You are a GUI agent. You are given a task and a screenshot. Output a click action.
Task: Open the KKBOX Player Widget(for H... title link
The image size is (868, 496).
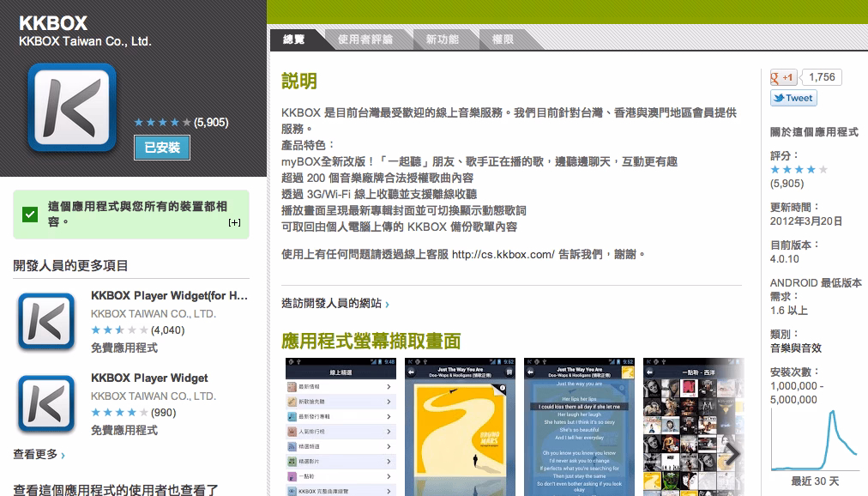[169, 295]
